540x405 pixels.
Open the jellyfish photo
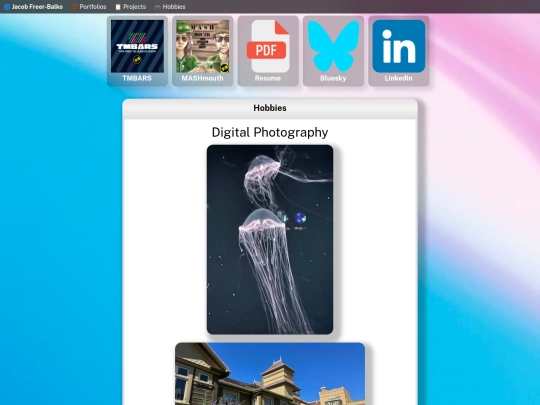click(270, 239)
